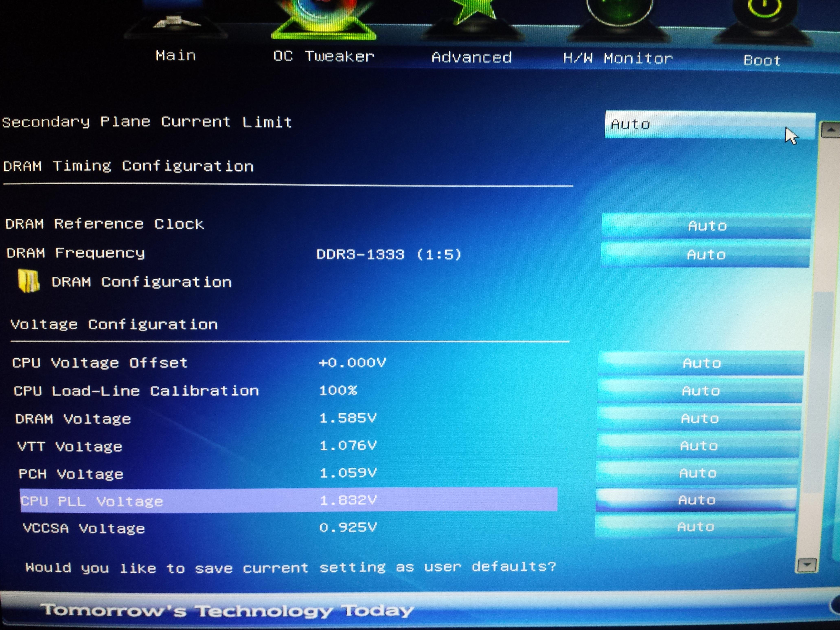Switch to the H/W Monitor tab label
The height and width of the screenshot is (630, 840).
coord(618,58)
